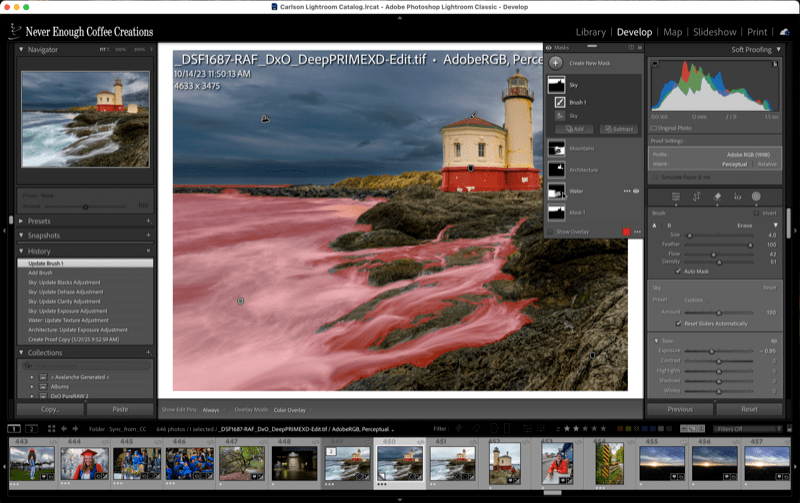This screenshot has height=503, width=800.
Task: Select the Edit sliders tool icon
Action: 676,197
